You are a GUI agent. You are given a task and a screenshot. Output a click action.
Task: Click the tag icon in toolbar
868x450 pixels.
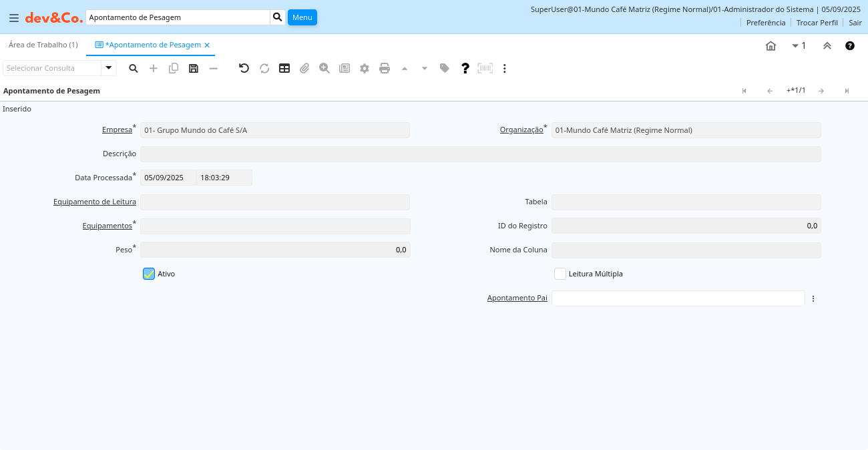click(445, 68)
